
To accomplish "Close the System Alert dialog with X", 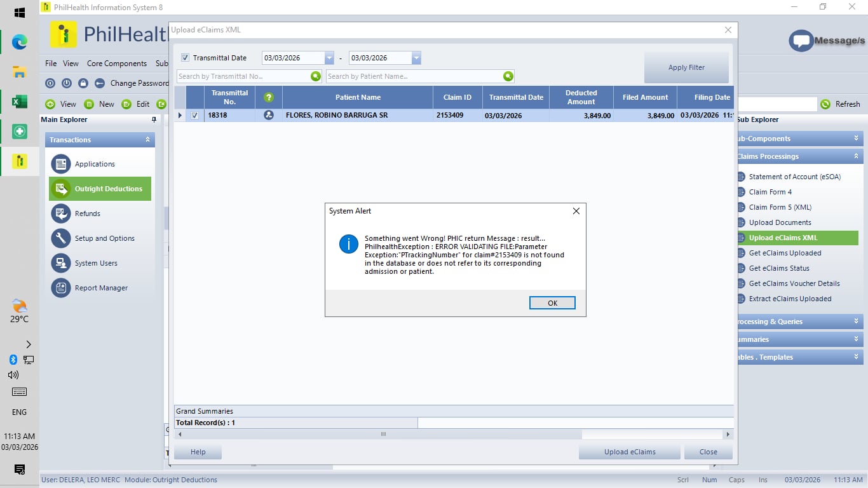I will coord(576,211).
